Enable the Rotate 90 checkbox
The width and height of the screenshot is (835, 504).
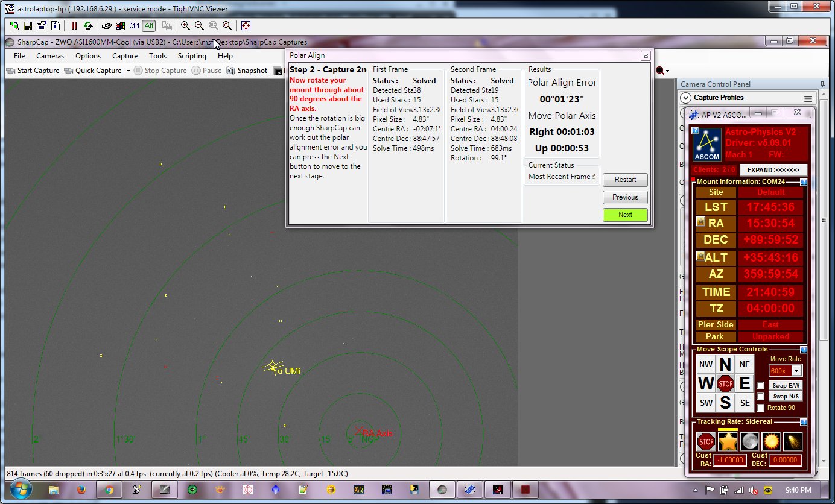click(x=761, y=408)
